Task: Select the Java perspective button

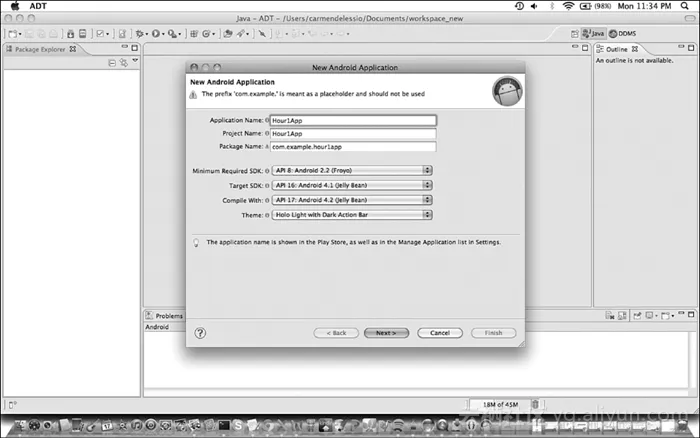Action: tap(593, 33)
